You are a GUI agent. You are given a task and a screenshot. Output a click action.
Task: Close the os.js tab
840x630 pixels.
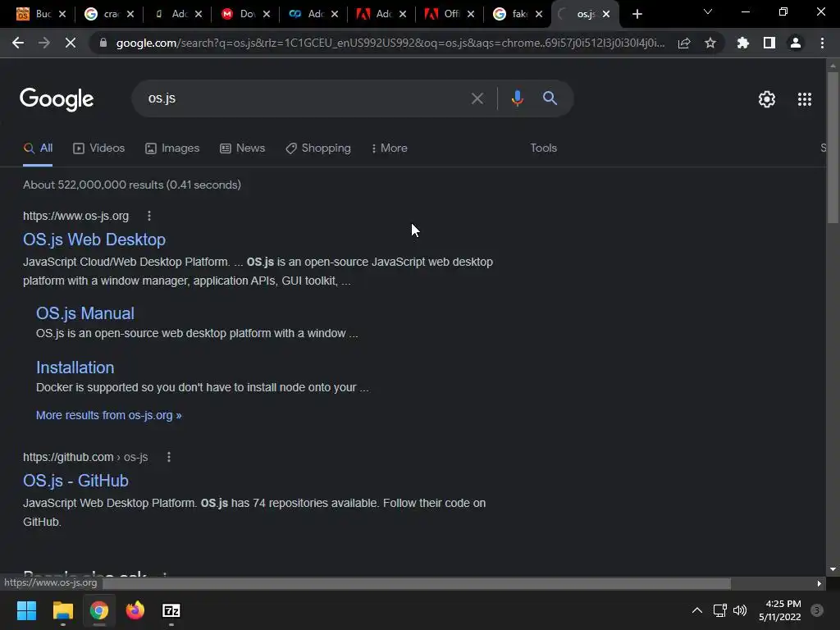tap(606, 14)
